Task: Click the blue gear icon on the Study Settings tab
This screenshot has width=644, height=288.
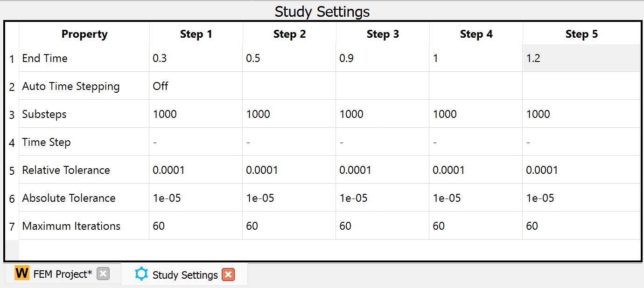Action: [141, 274]
